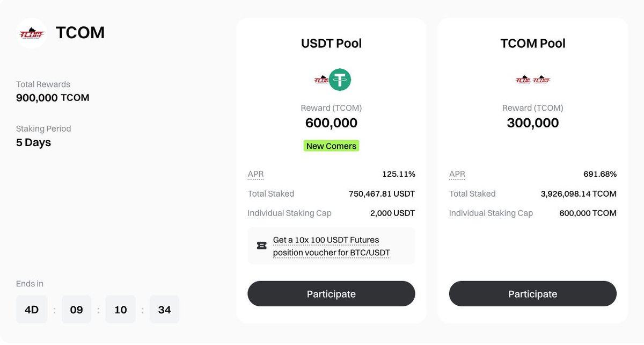The height and width of the screenshot is (345, 644).
Task: Click the 4D countdown days box
Action: pyautogui.click(x=32, y=310)
